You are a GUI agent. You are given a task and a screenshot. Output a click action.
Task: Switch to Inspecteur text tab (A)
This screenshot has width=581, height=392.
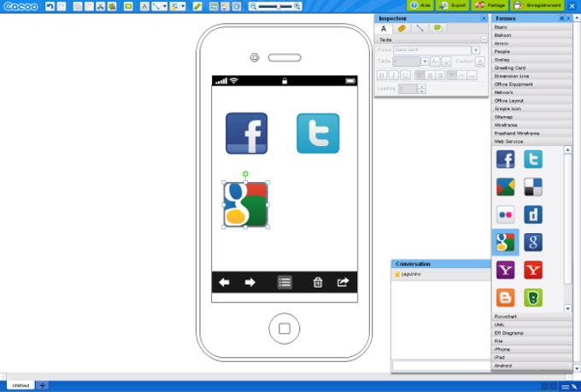[x=384, y=28]
